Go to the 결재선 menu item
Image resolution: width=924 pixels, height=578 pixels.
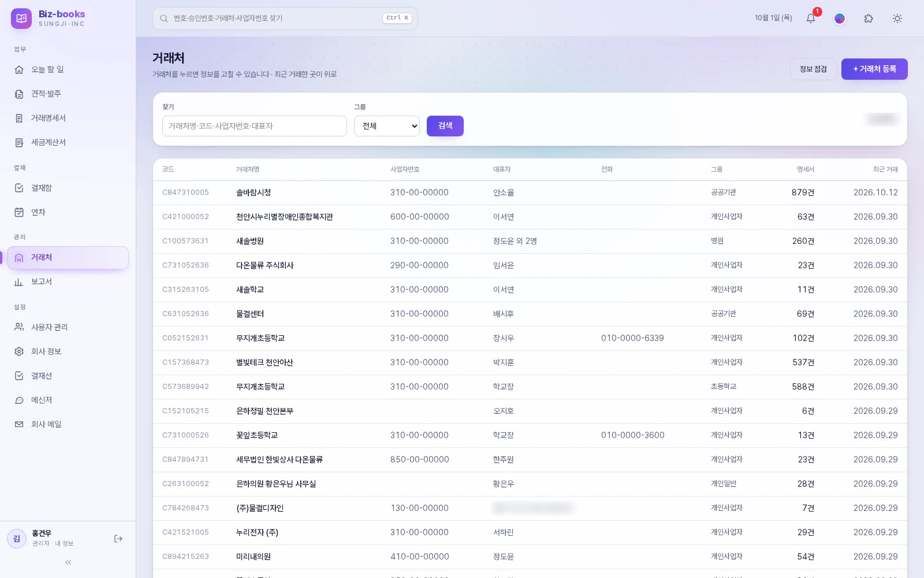click(68, 376)
